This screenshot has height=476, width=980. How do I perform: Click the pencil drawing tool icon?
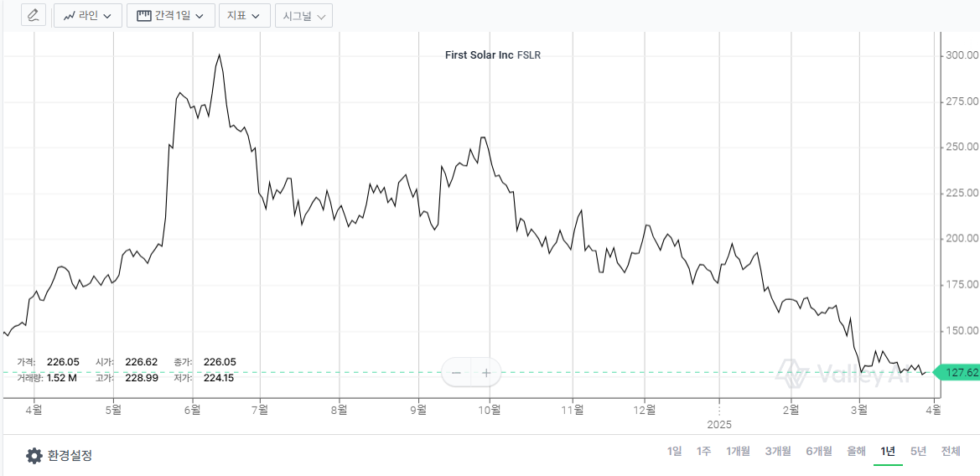[x=34, y=15]
